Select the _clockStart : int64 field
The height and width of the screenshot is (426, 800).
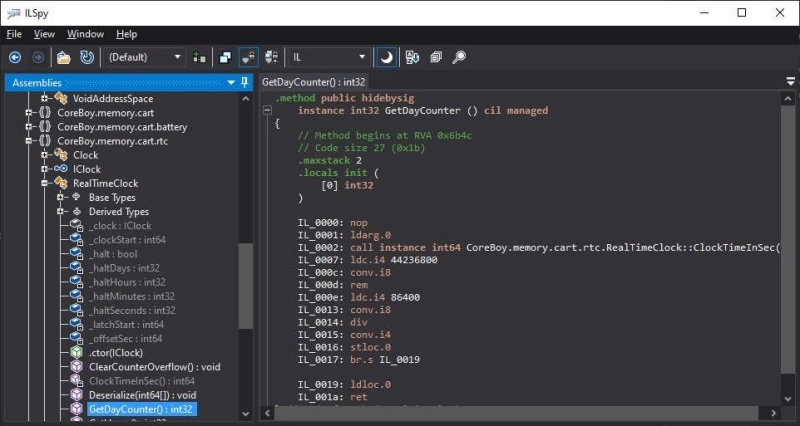127,240
